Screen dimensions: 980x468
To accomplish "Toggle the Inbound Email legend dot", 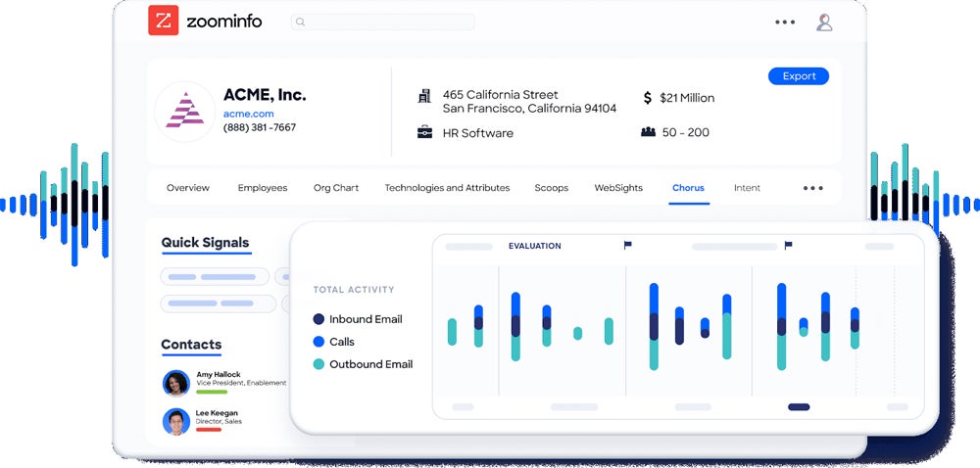I will click(x=318, y=319).
